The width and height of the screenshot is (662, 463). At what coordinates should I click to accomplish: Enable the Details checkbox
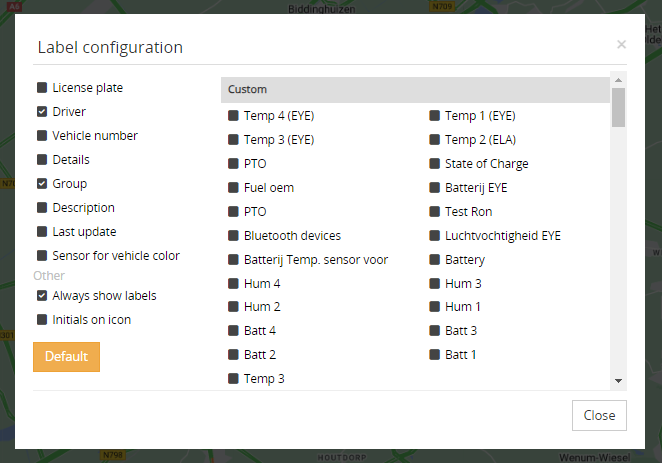click(42, 160)
